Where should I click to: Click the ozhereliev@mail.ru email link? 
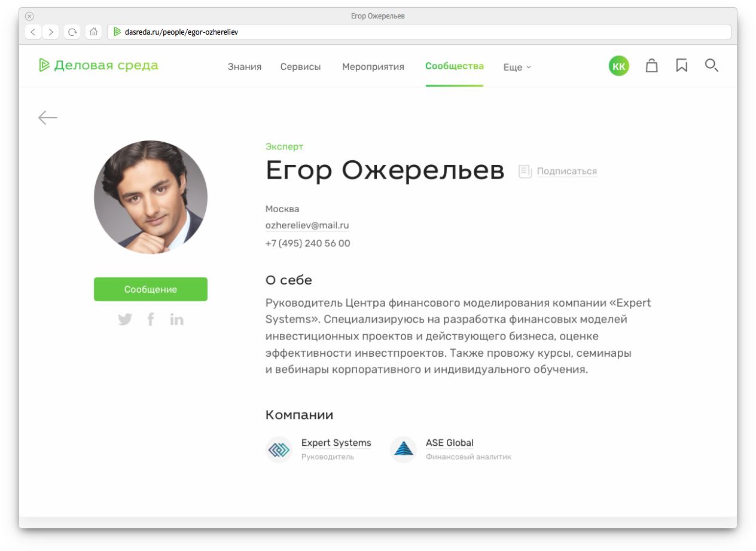click(307, 226)
